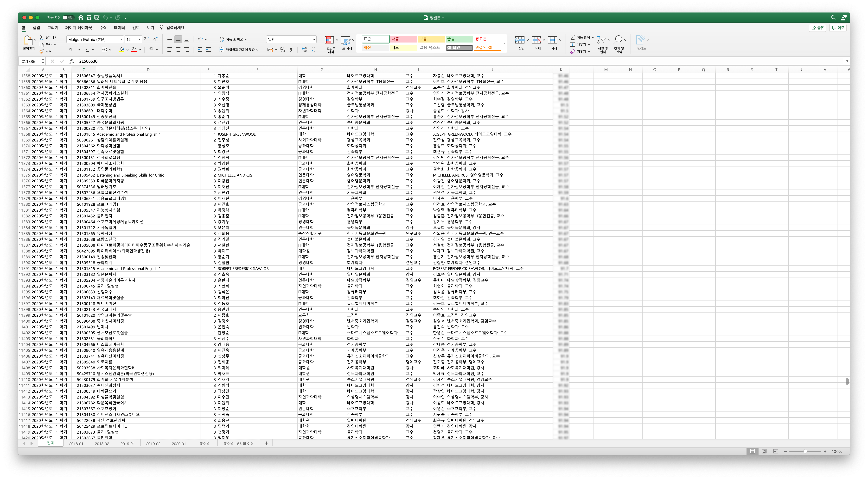Toggle underline (가) formatting
This screenshot has width=868, height=479.
87,50
